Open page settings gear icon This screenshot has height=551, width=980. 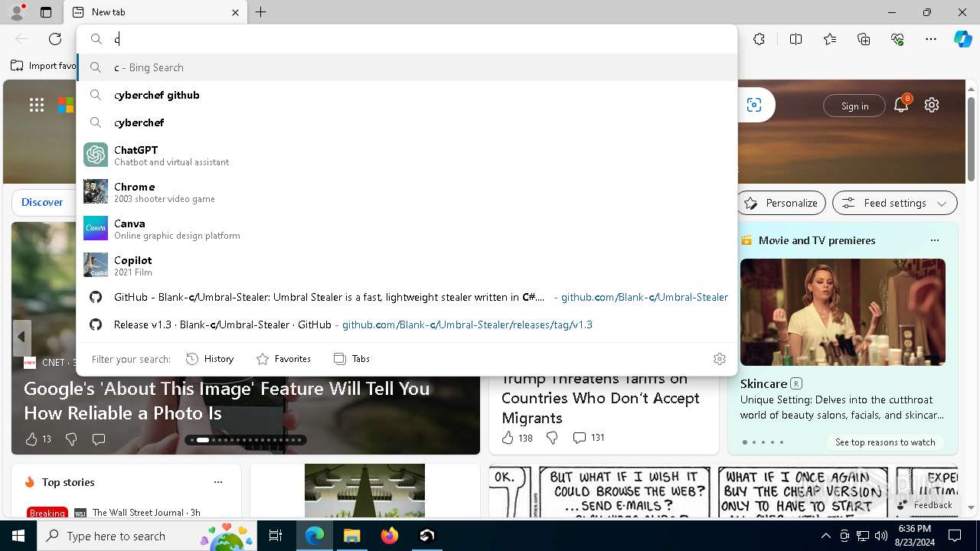pos(932,105)
